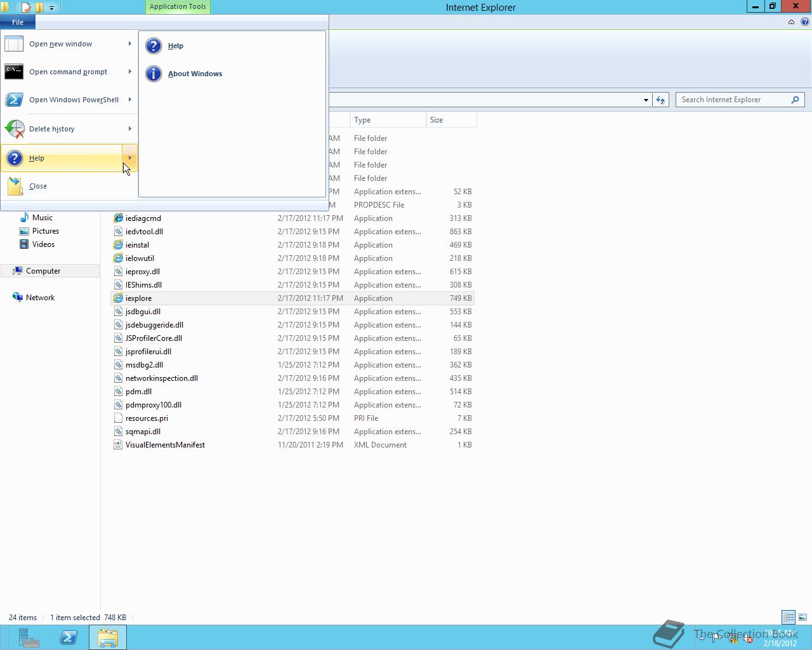Select the jsdebuggeride.dll file name
Viewport: 812px width, 650px height.
click(154, 325)
